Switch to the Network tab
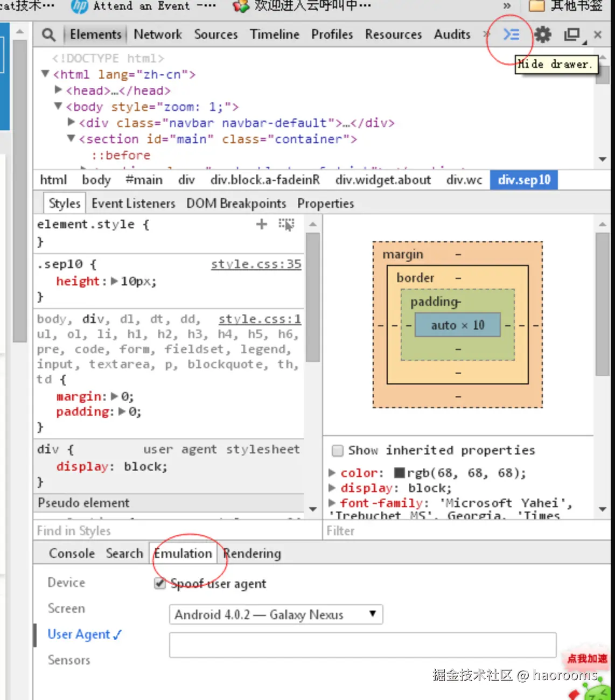 tap(158, 34)
